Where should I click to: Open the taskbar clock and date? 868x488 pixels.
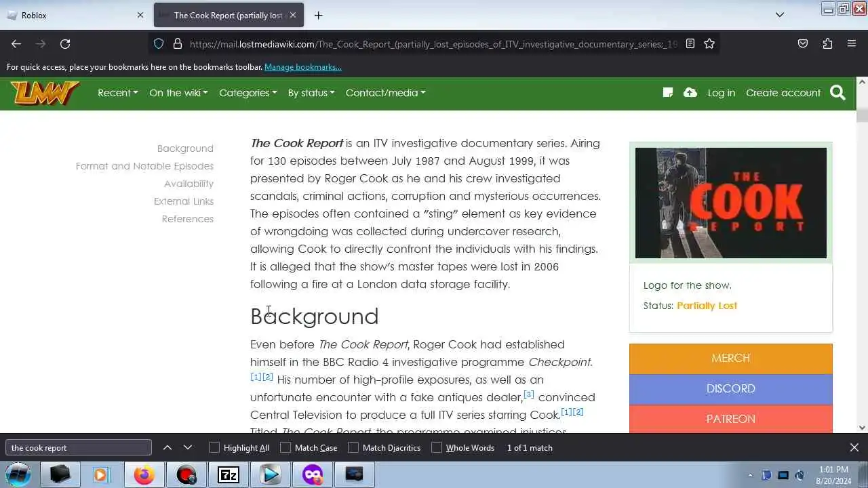point(833,475)
